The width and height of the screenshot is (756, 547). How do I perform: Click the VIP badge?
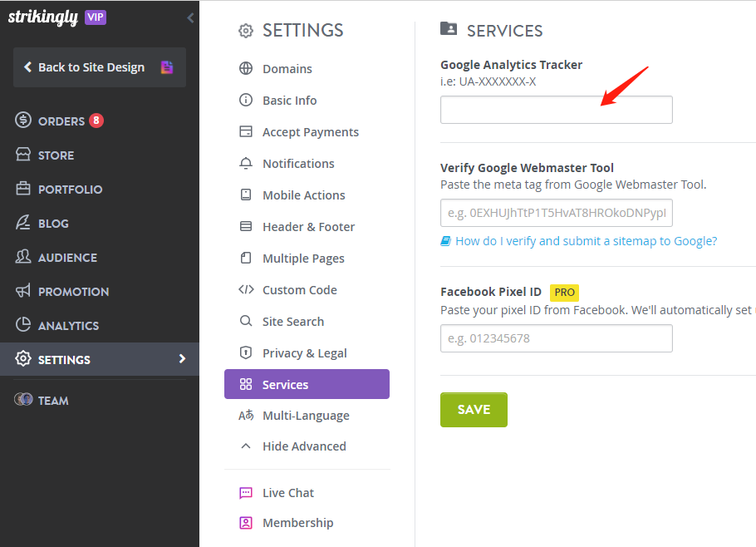point(96,17)
